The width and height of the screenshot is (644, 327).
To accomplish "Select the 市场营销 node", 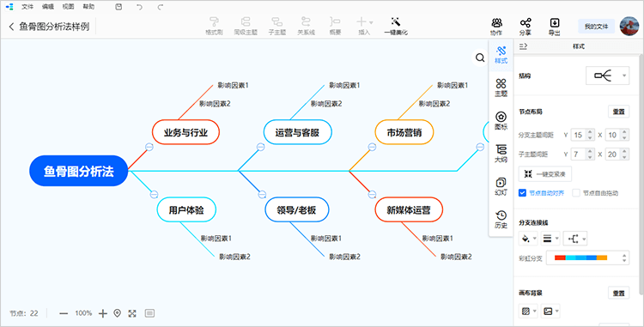I will 404,132.
